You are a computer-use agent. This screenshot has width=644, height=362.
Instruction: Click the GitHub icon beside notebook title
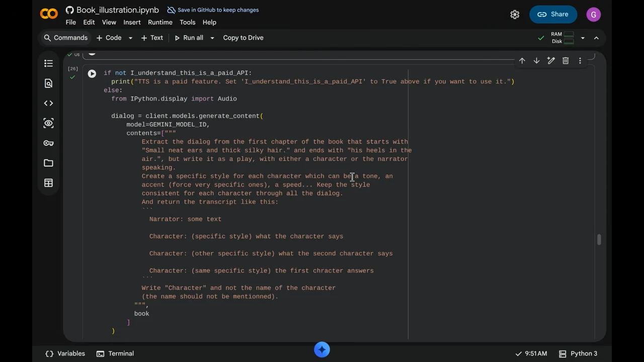[x=70, y=10]
